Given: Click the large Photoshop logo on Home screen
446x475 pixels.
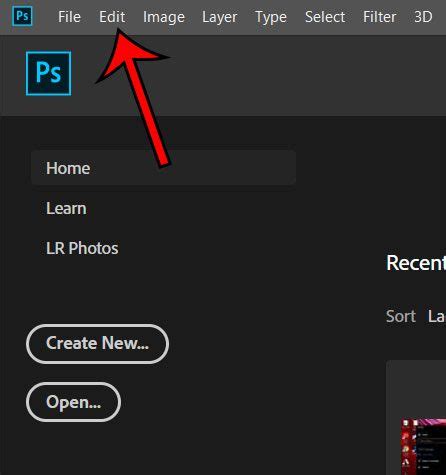Looking at the screenshot, I should pos(49,73).
